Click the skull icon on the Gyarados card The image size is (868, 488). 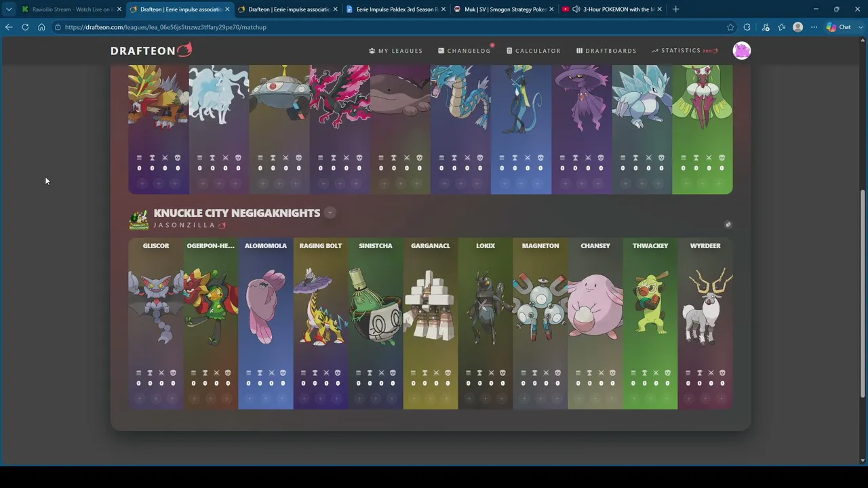click(480, 158)
